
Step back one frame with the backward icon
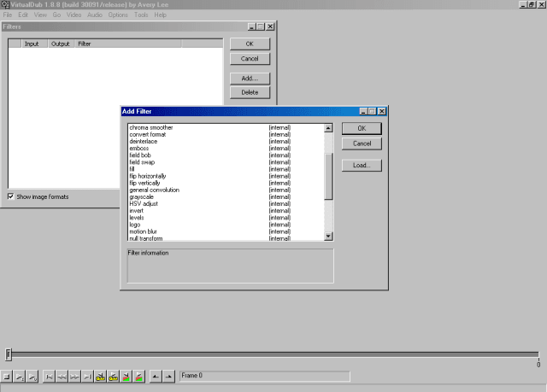62,377
